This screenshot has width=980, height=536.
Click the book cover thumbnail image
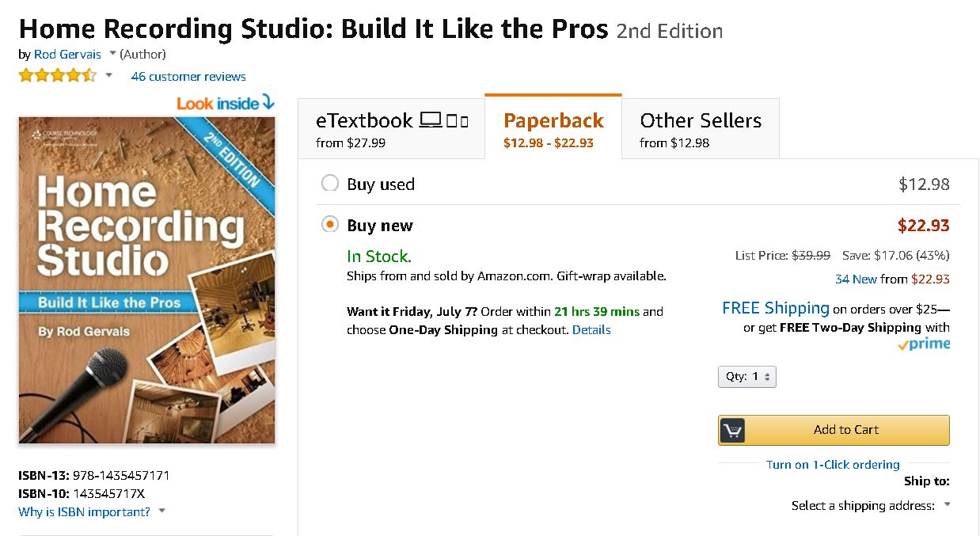coord(147,279)
